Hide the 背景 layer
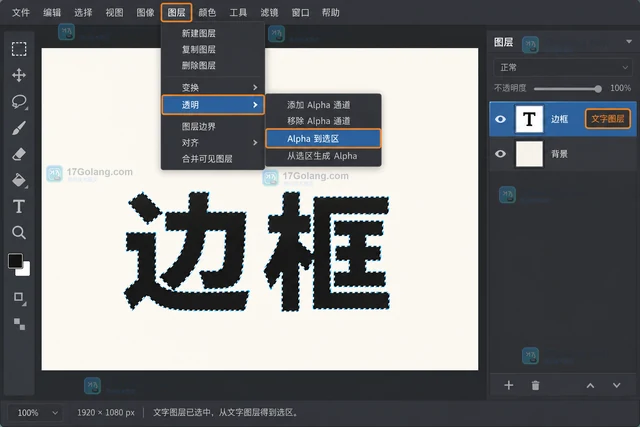This screenshot has height=427, width=640. point(500,154)
